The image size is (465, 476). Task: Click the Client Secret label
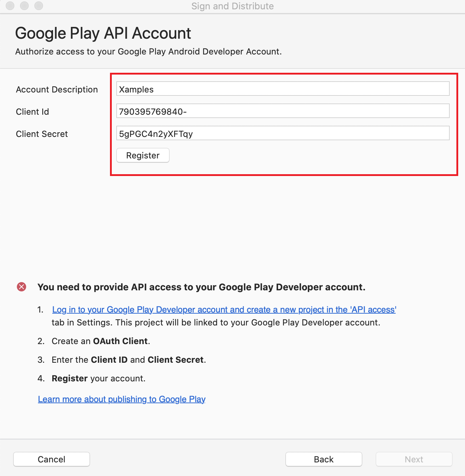click(x=42, y=134)
